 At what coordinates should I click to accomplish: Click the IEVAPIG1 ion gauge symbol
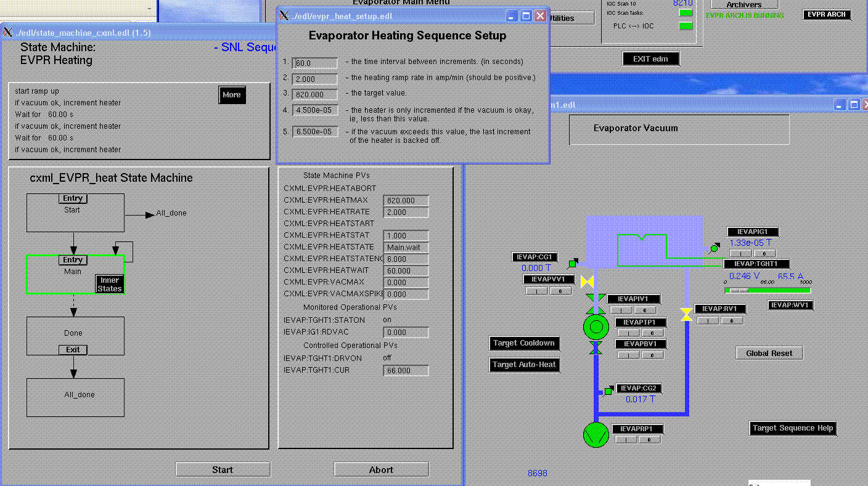[x=714, y=248]
